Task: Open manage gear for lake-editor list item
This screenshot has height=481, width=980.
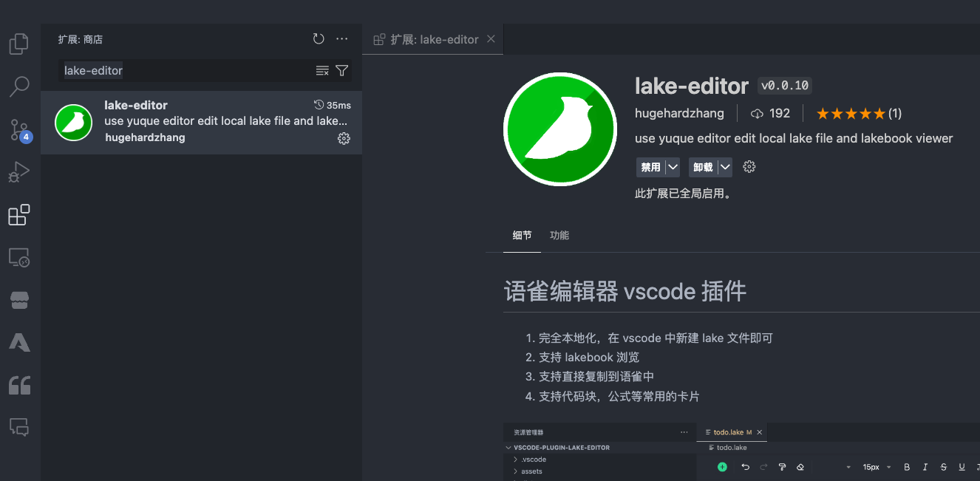Action: tap(344, 138)
